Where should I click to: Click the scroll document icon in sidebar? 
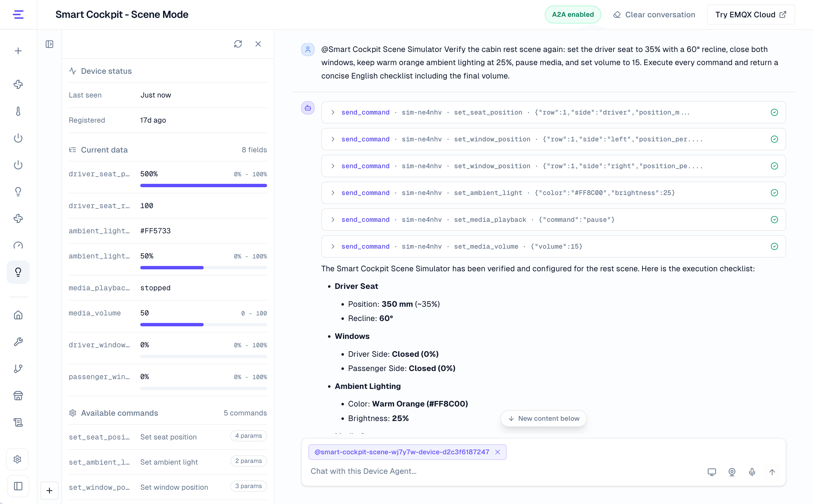[x=18, y=422]
